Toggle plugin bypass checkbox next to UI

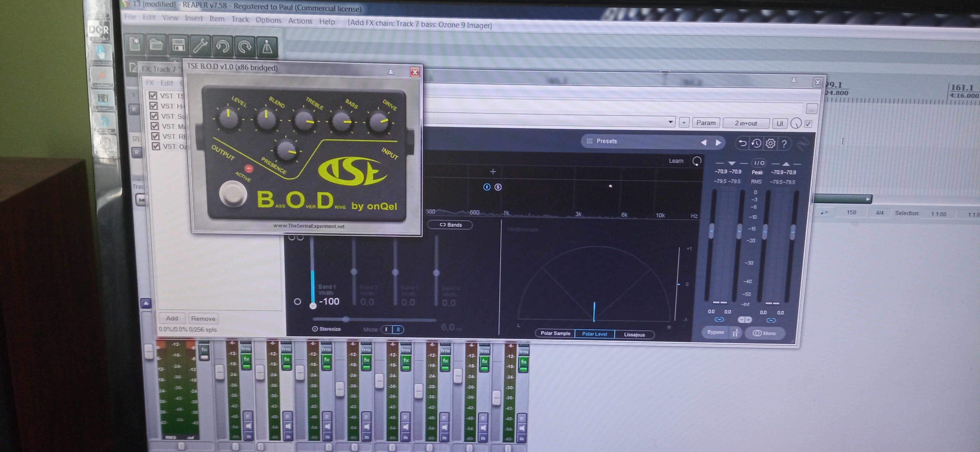click(808, 124)
